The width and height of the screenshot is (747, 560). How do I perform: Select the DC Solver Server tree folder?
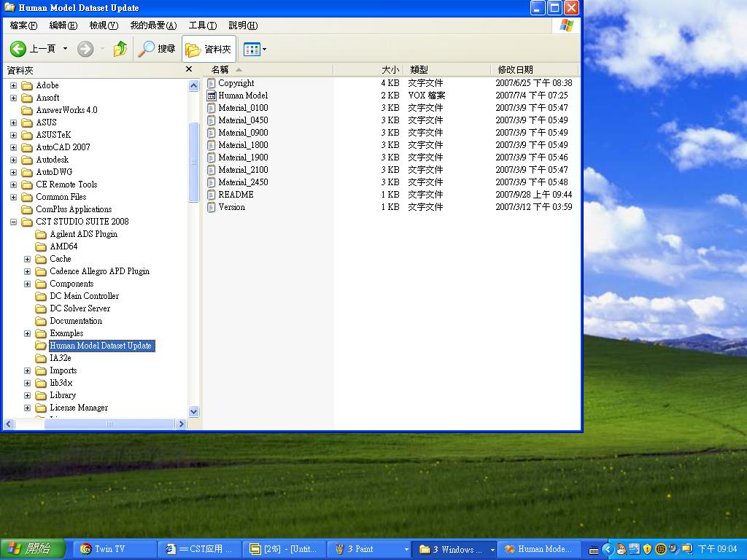80,308
